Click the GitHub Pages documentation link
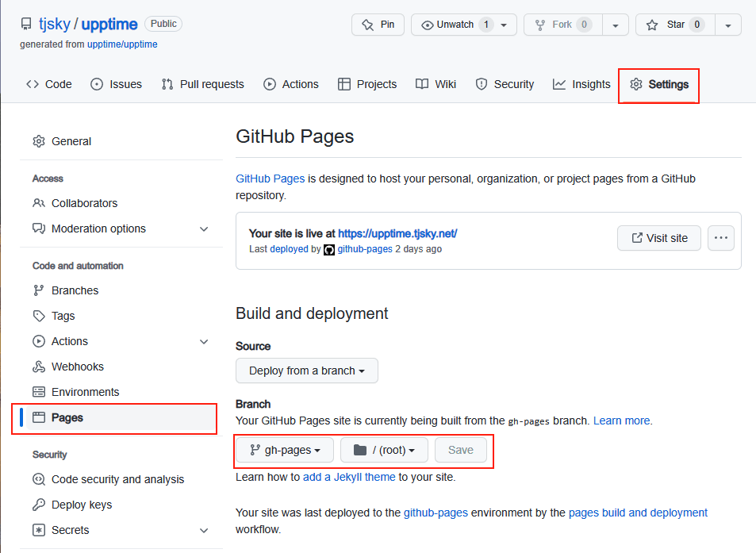The width and height of the screenshot is (756, 553). coord(270,179)
